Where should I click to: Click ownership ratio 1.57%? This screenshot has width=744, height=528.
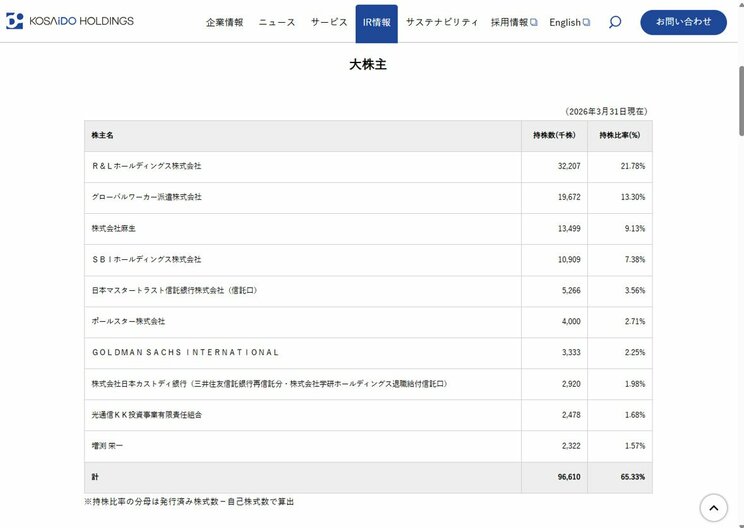(x=635, y=446)
